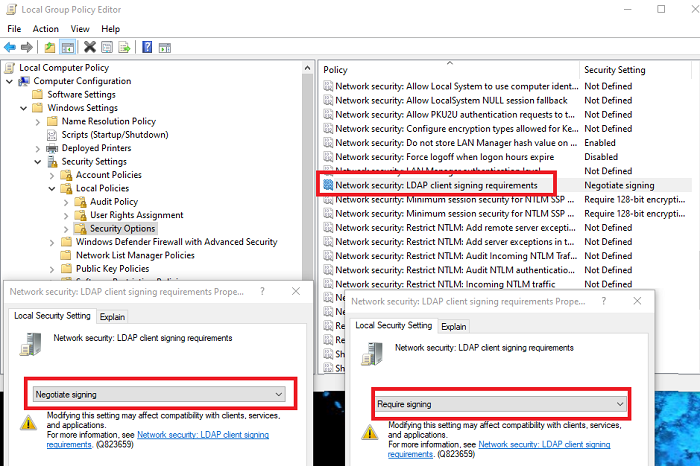Image resolution: width=700 pixels, height=466 pixels.
Task: Expand the Windows Defender Firewall node
Action: point(52,242)
